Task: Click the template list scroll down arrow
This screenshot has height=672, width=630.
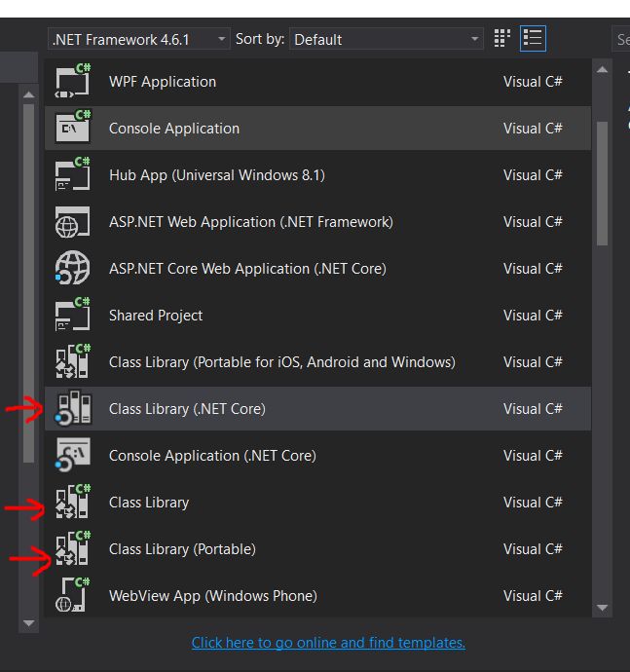Action: (602, 608)
